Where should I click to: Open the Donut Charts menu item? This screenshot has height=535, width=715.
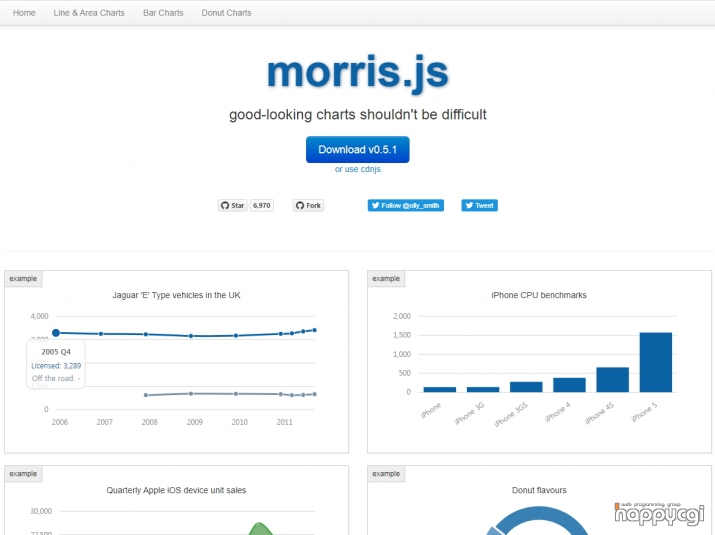226,13
